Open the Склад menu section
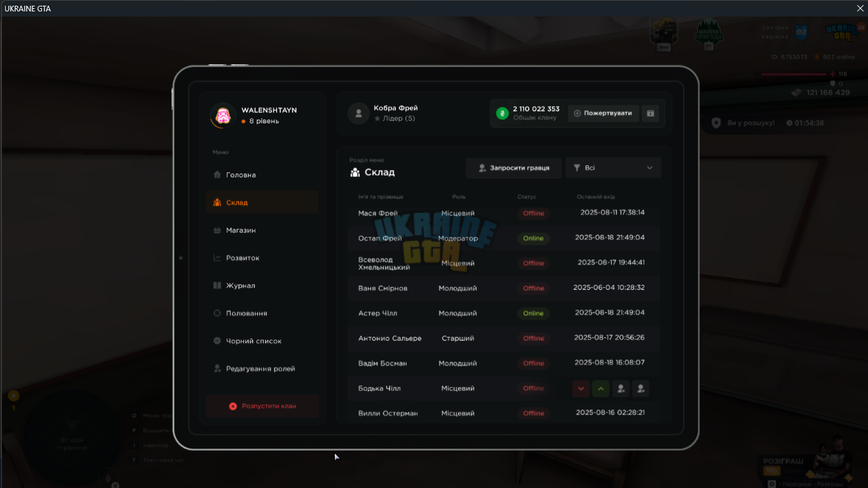Screen dimensions: 868x488 tap(262, 203)
